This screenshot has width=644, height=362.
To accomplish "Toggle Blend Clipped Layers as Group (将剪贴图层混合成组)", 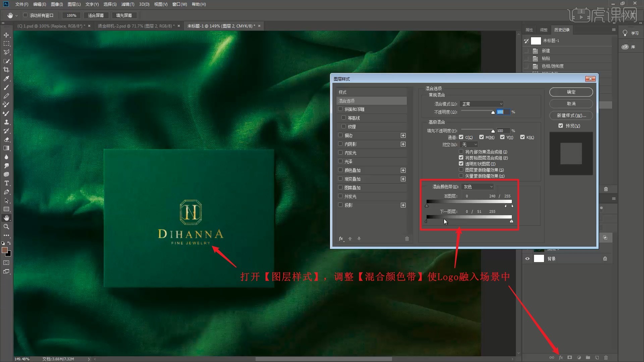I will pos(461,158).
